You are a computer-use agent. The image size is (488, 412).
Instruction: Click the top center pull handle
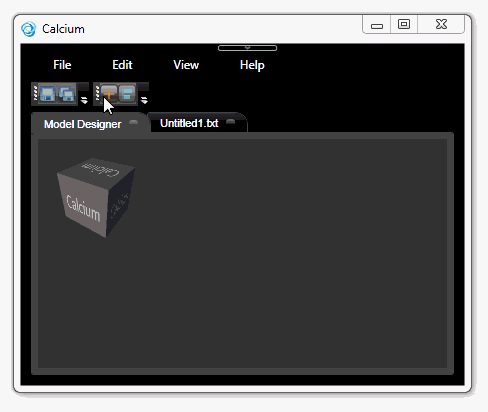[x=247, y=48]
